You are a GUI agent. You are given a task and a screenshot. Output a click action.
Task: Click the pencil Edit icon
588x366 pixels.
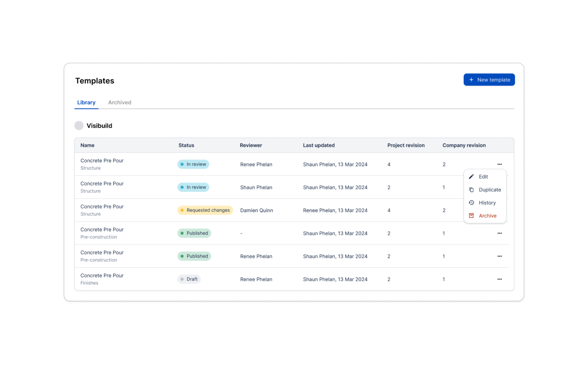pos(471,177)
